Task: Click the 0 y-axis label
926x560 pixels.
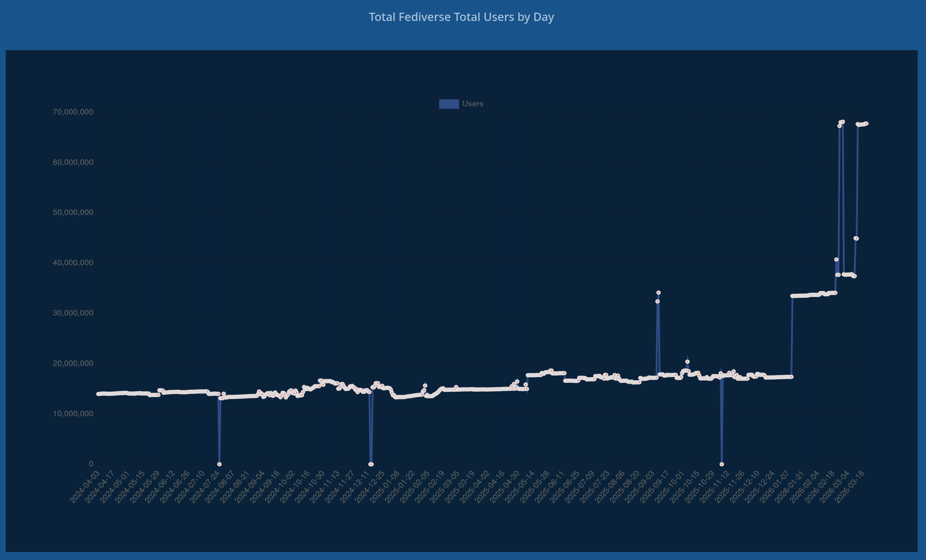Action: click(x=91, y=464)
